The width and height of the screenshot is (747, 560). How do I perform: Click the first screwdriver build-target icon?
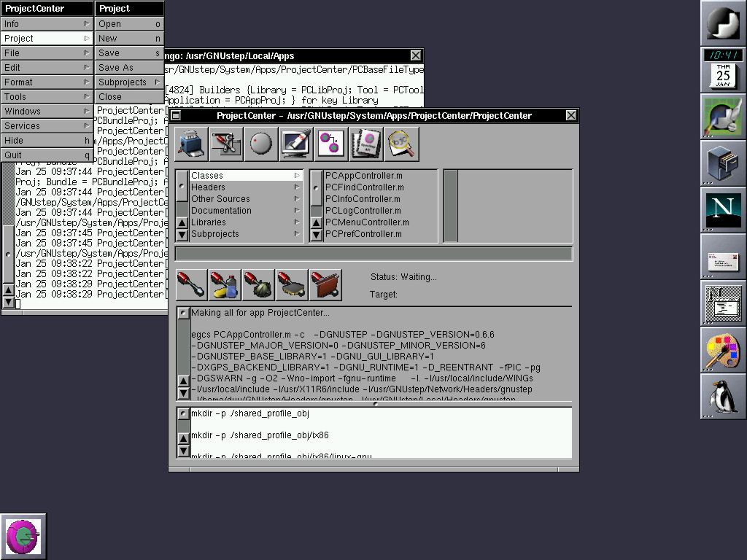pyautogui.click(x=191, y=284)
